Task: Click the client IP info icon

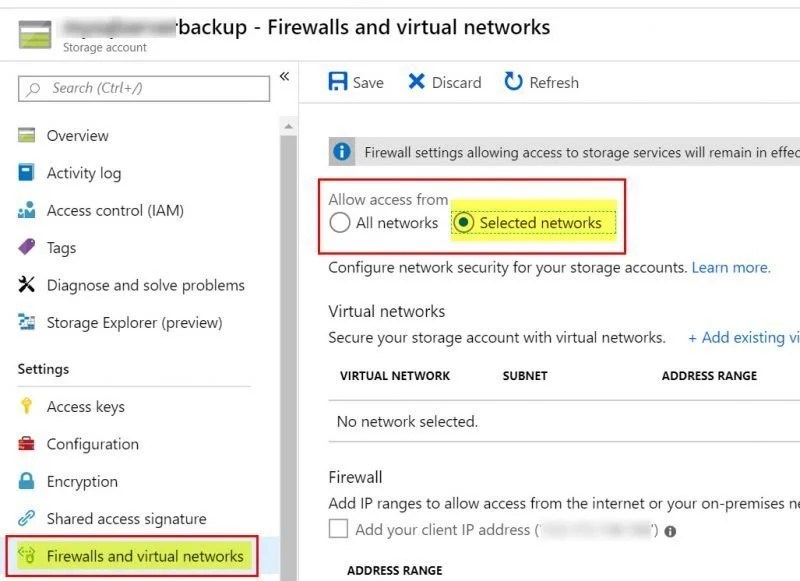Action: [x=670, y=532]
